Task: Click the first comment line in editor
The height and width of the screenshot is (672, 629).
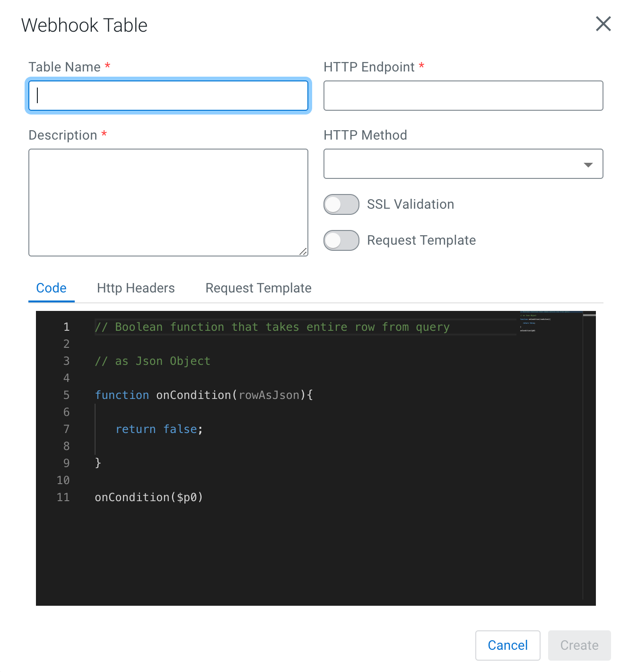Action: click(x=272, y=327)
